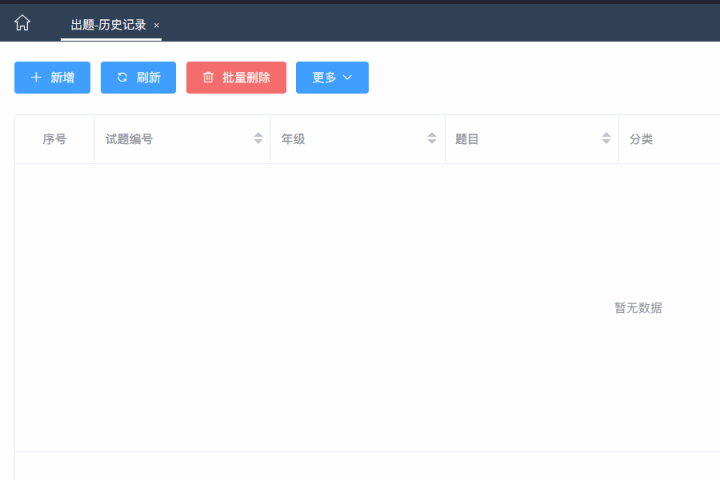Click the 年级 column header text
This screenshot has width=720, height=480.
[293, 139]
